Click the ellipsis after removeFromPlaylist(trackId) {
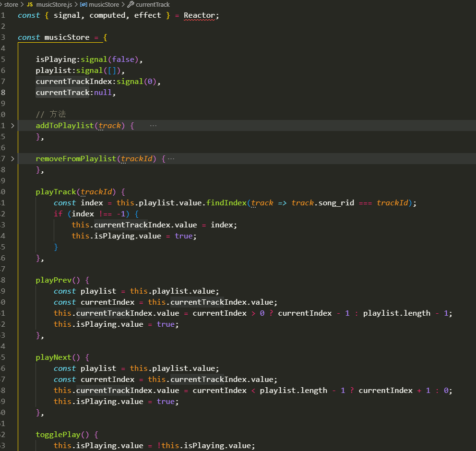 171,159
